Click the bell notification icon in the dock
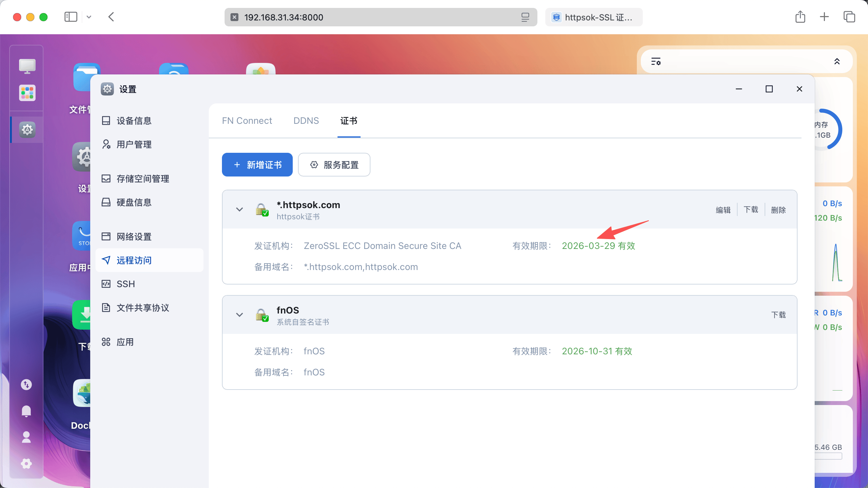Viewport: 868px width, 488px height. (x=26, y=411)
